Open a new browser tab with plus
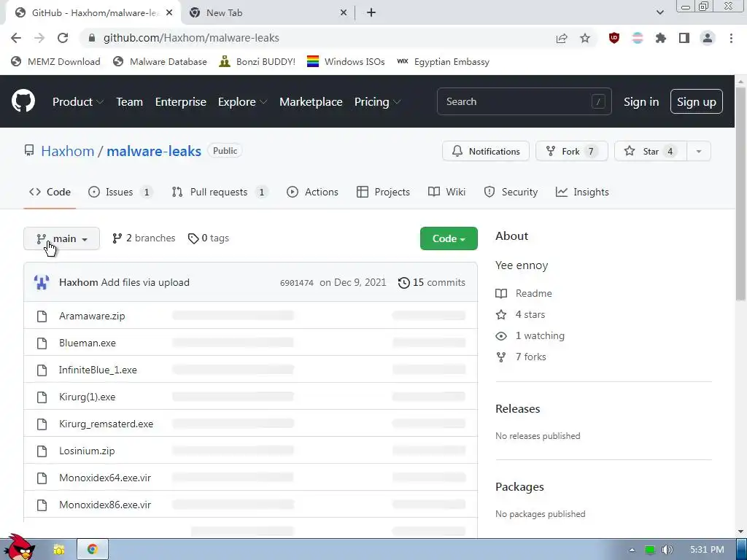 coord(371,13)
